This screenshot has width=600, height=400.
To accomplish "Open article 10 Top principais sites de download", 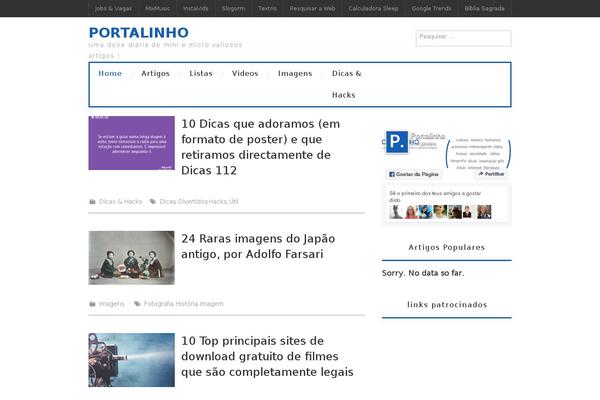I will click(267, 356).
